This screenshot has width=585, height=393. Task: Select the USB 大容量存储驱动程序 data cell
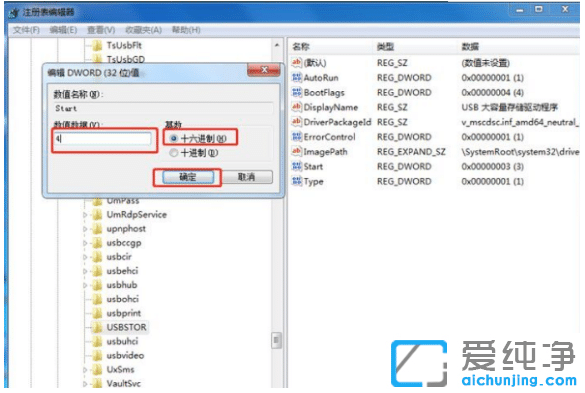coord(510,107)
